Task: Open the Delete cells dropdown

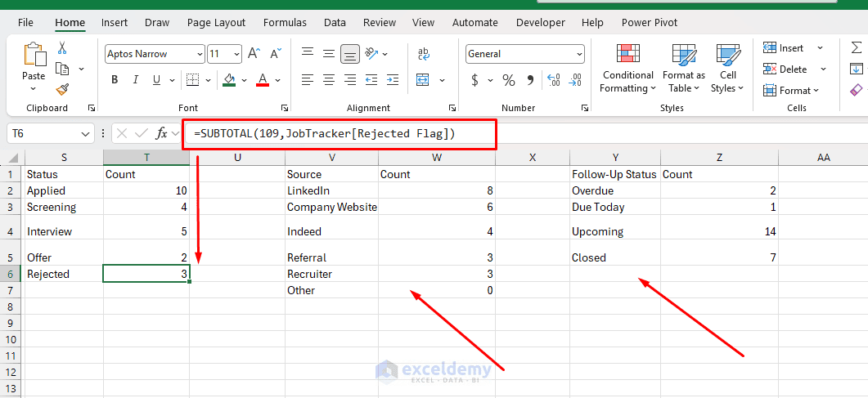Action: [823, 69]
